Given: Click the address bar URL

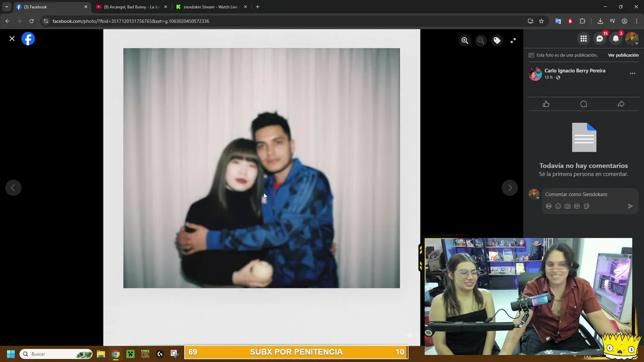Looking at the screenshot, I should tap(131, 21).
